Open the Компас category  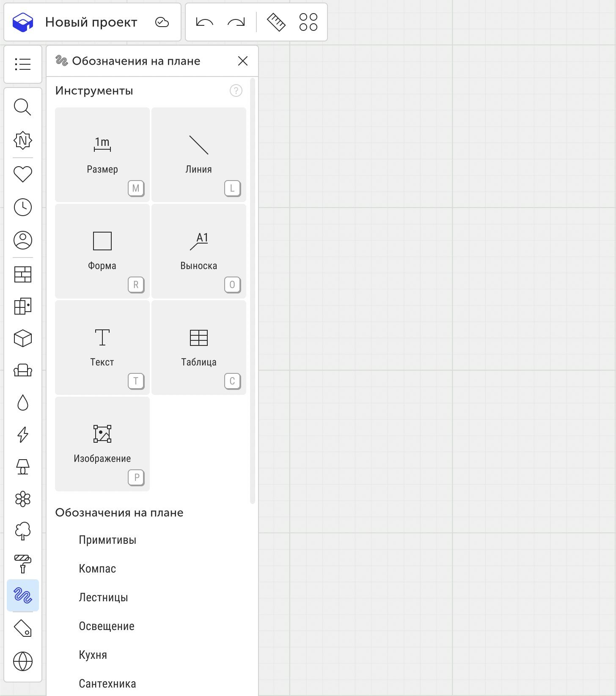pyautogui.click(x=97, y=569)
